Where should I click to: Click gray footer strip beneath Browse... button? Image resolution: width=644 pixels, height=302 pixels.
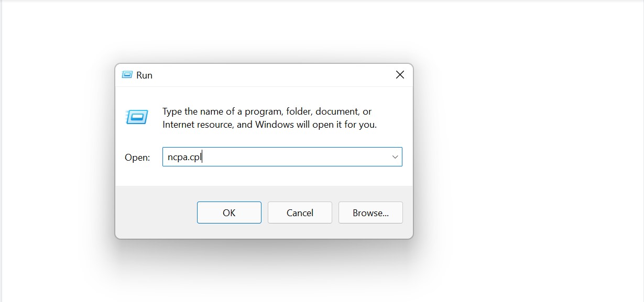(x=370, y=231)
